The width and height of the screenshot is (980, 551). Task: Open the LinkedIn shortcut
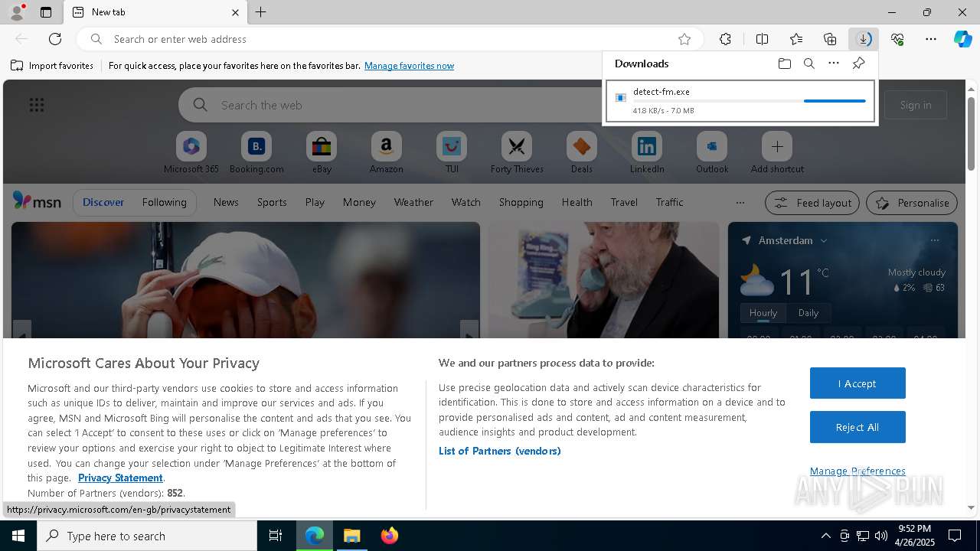(x=647, y=152)
